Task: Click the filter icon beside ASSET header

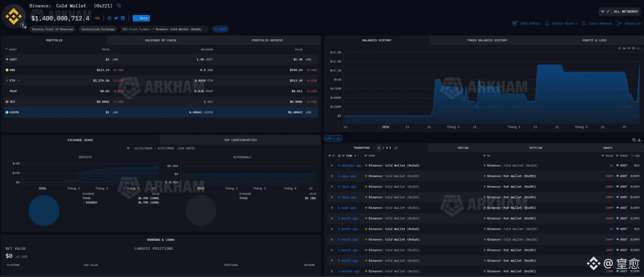Action: pos(7,49)
